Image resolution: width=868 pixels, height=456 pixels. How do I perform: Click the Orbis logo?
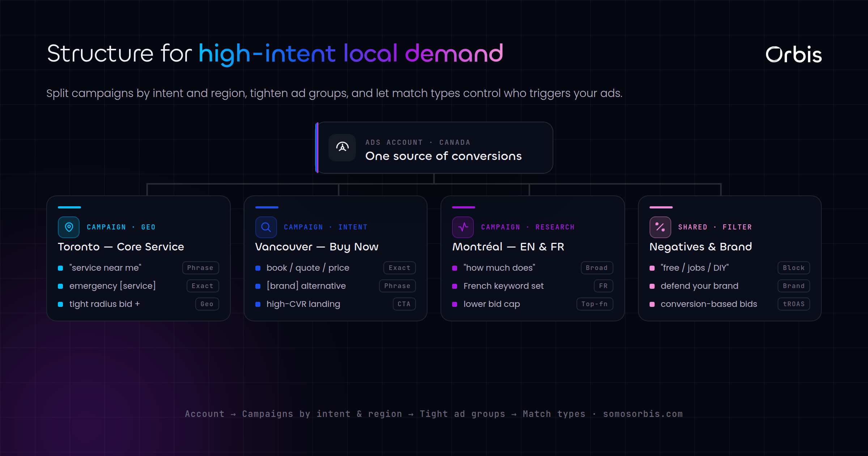pyautogui.click(x=793, y=55)
